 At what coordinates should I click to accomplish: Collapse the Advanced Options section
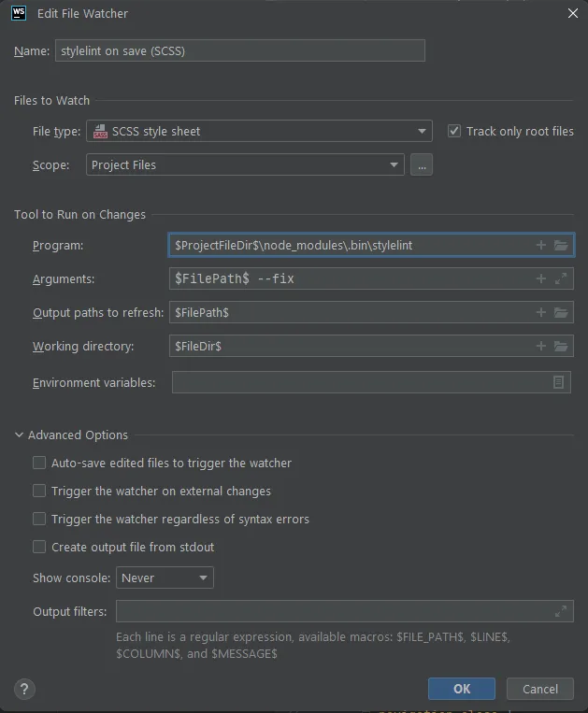tap(19, 435)
